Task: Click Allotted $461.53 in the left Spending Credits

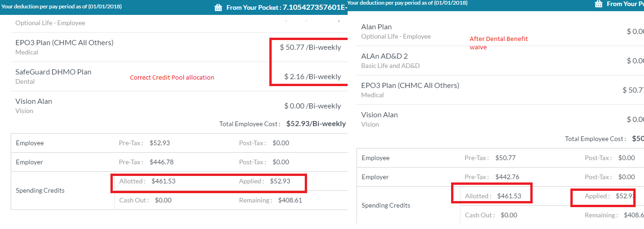Action: (x=147, y=181)
